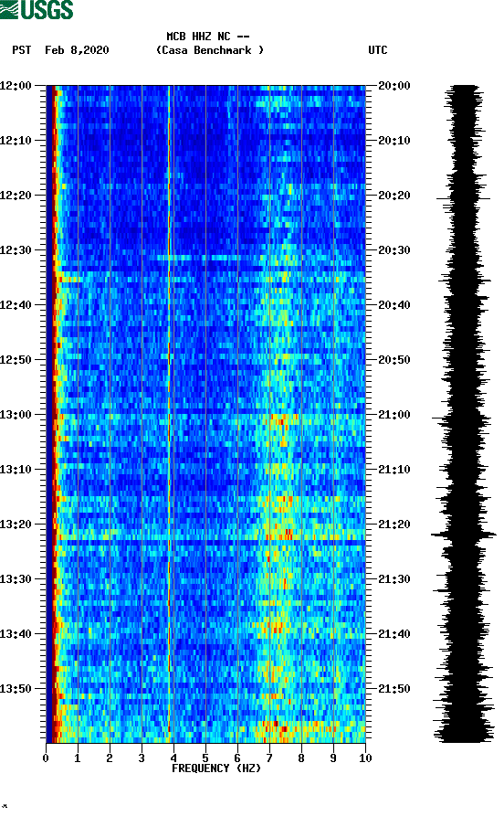This screenshot has height=816, width=504.
Task: Click the '13:50' PST time label
Action: coord(16,689)
